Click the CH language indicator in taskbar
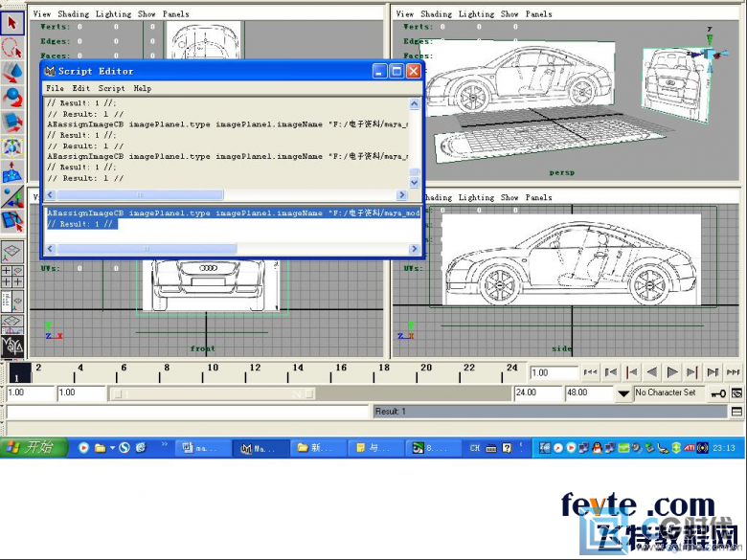 474,448
